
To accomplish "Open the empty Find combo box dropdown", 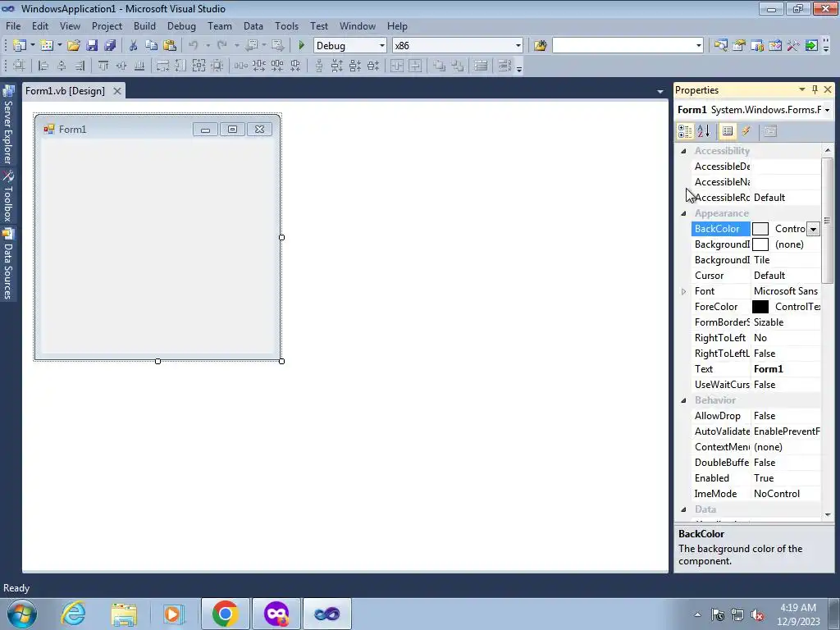I will pyautogui.click(x=698, y=46).
